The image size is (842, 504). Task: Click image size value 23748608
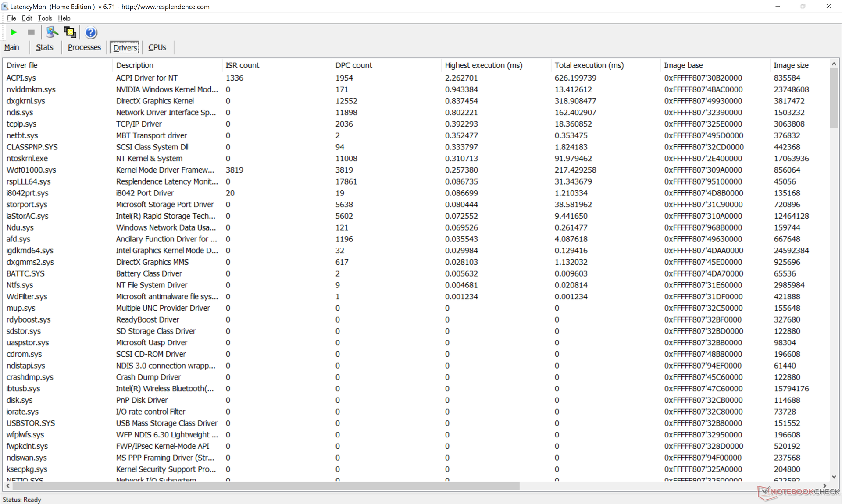[792, 89]
